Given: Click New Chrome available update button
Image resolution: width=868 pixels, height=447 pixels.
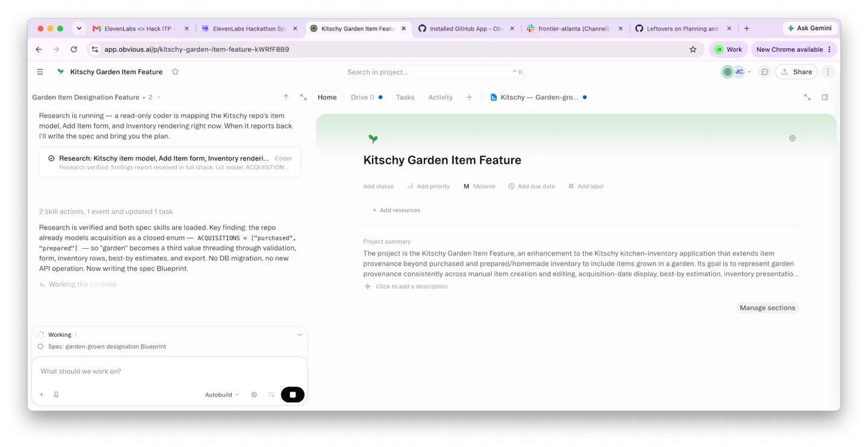Looking at the screenshot, I should (x=794, y=49).
